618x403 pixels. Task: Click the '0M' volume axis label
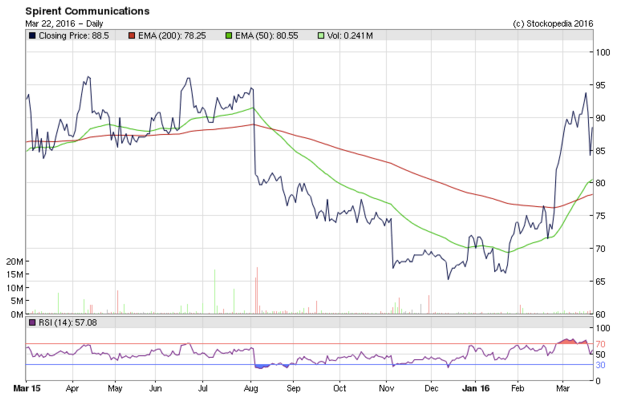pyautogui.click(x=17, y=314)
